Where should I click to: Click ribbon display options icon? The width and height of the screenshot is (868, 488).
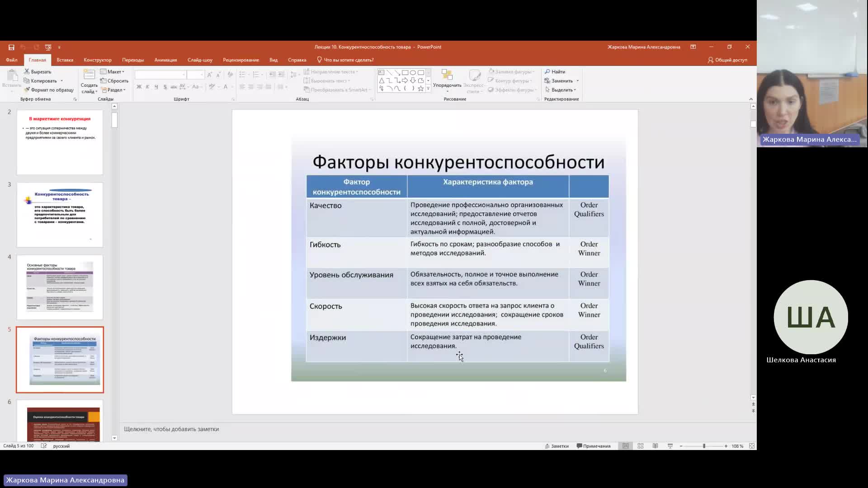point(693,47)
